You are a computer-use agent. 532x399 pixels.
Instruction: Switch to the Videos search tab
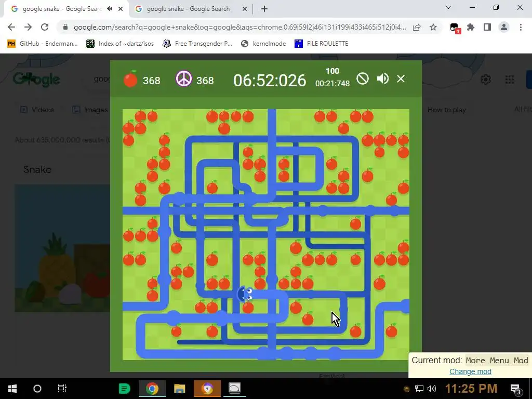click(x=37, y=110)
